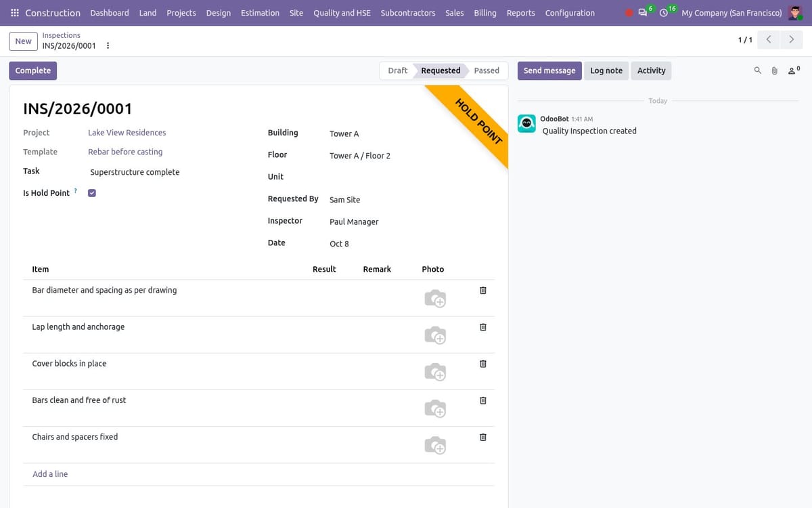Add photo for Chairs and spacers fixed

click(x=435, y=445)
